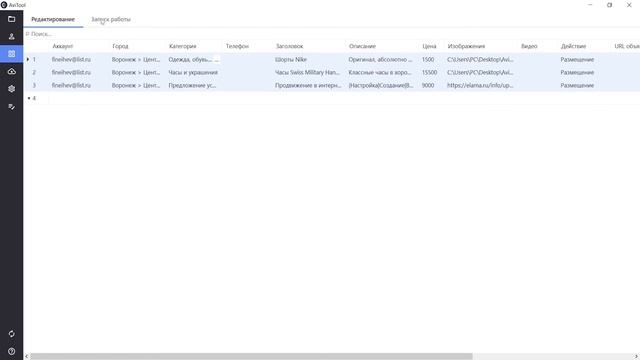Click the Действие column header
Image resolution: width=640 pixels, height=360 pixels.
coord(573,46)
